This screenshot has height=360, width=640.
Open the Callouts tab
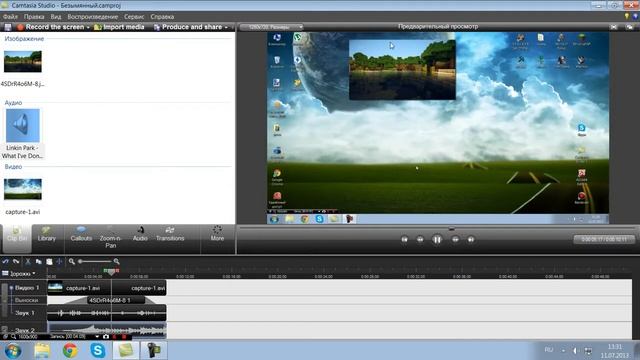point(81,235)
